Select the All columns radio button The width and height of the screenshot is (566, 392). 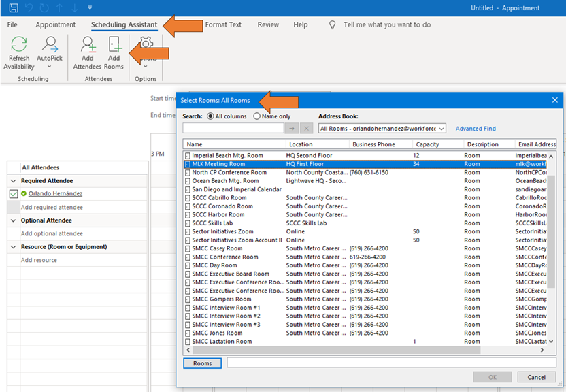210,116
